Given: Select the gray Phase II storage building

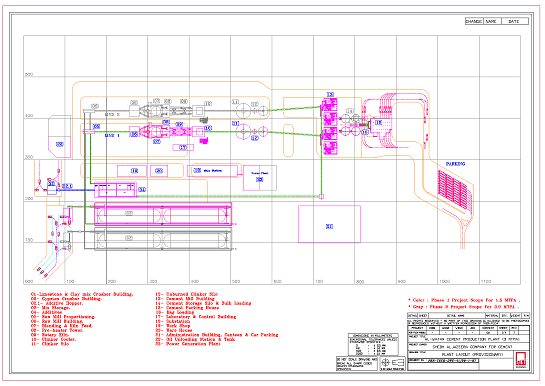Looking at the screenshot, I should (163, 239).
